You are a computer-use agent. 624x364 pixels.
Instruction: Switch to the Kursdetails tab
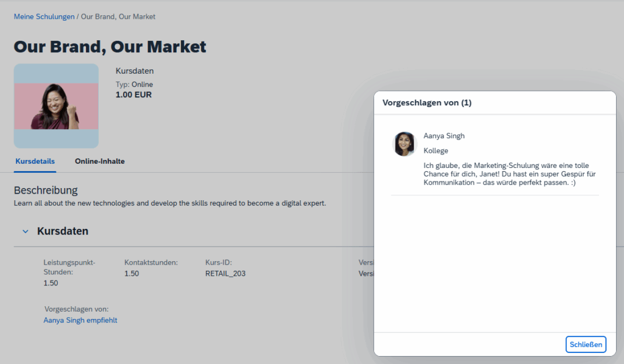tap(34, 161)
